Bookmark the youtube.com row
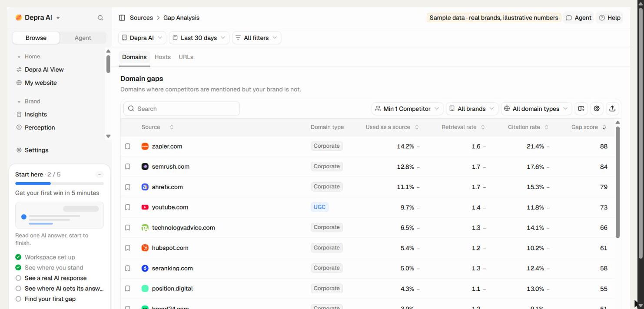 128,207
